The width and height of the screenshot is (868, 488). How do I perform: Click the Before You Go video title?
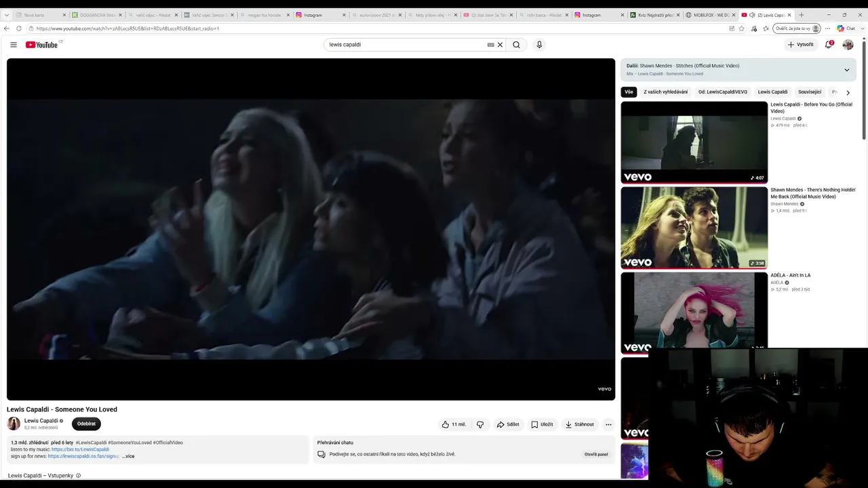[x=811, y=108]
